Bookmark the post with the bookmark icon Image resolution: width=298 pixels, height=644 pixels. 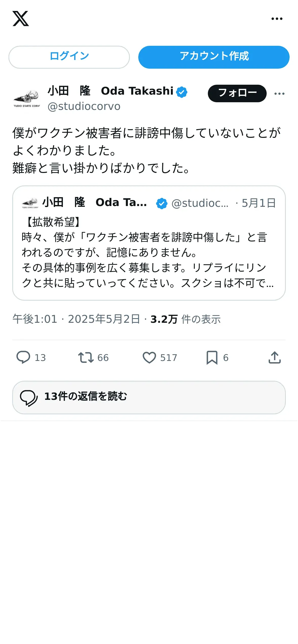coord(212,357)
